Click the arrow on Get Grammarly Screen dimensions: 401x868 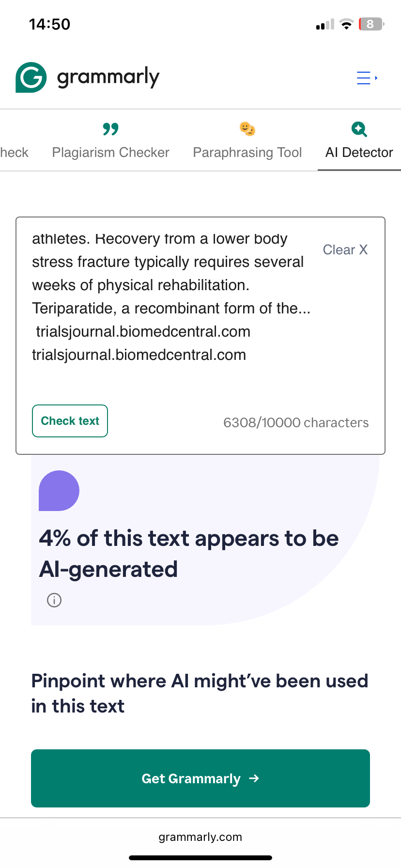click(254, 778)
